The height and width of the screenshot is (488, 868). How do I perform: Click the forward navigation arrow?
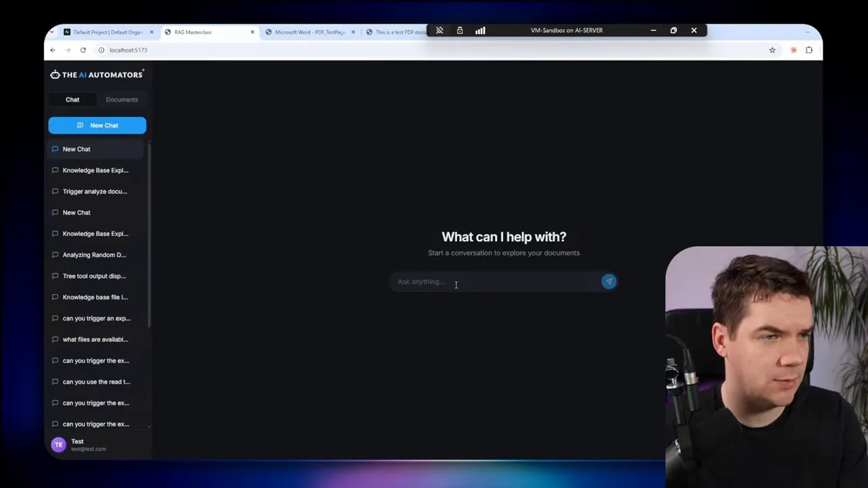click(x=67, y=49)
